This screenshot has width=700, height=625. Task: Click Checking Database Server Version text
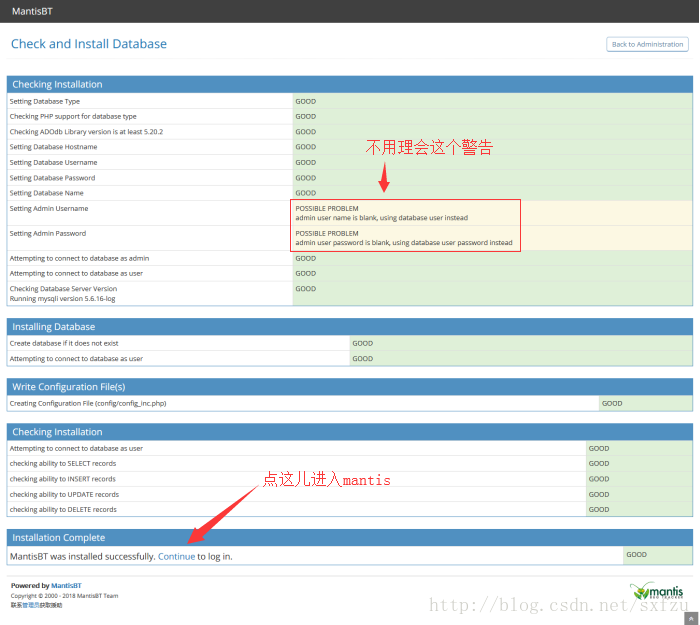pos(63,289)
